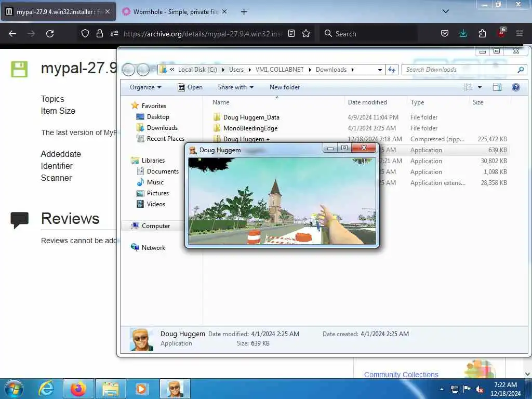Select Computer in navigation pane

point(155,226)
